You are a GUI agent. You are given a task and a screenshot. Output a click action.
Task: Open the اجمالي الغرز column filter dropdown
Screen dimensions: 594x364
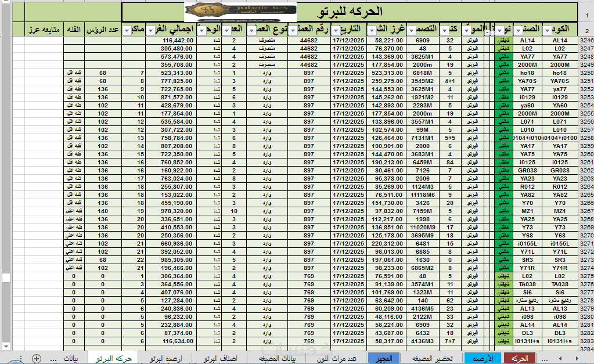coord(151,30)
